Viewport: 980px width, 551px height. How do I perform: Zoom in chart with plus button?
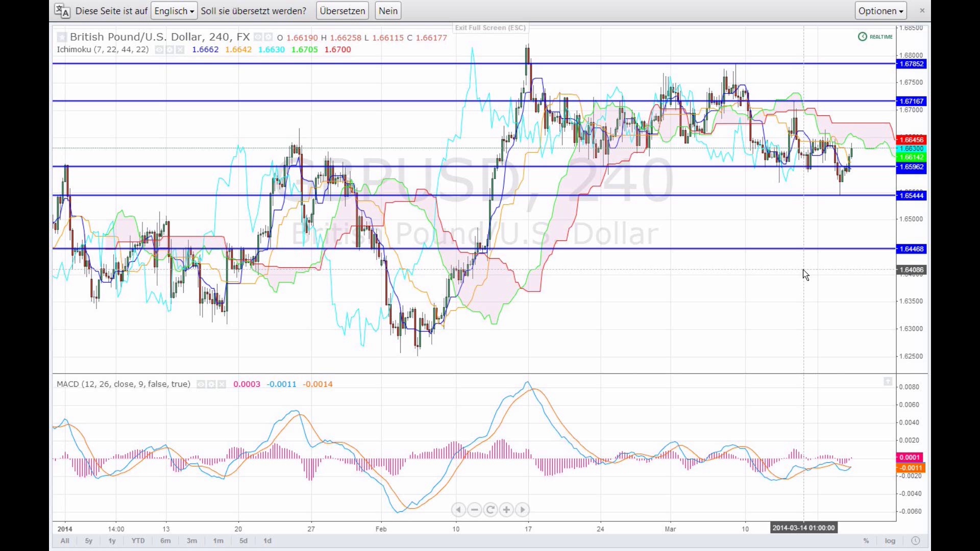(506, 510)
